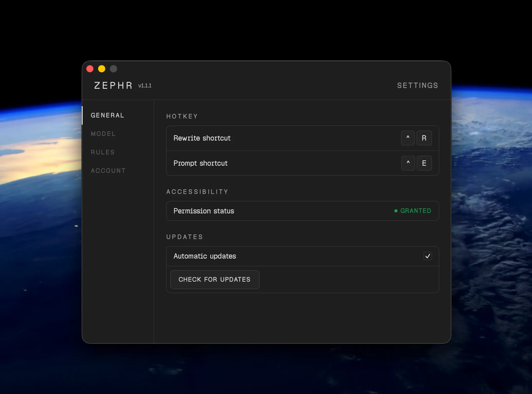Click the ACCESSIBILITY section heading
The image size is (532, 394).
197,192
